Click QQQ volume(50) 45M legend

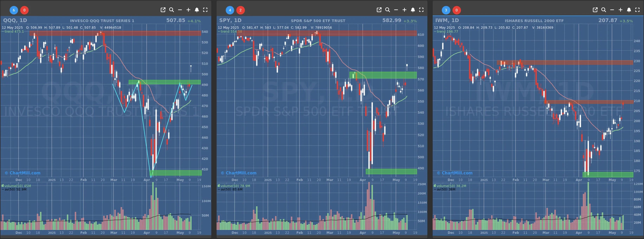(x=16, y=186)
